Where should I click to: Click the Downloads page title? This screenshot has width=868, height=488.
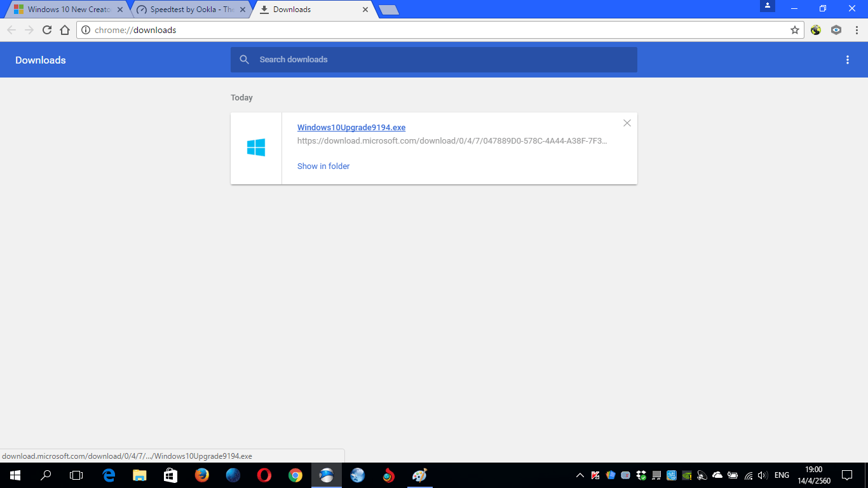(x=41, y=60)
